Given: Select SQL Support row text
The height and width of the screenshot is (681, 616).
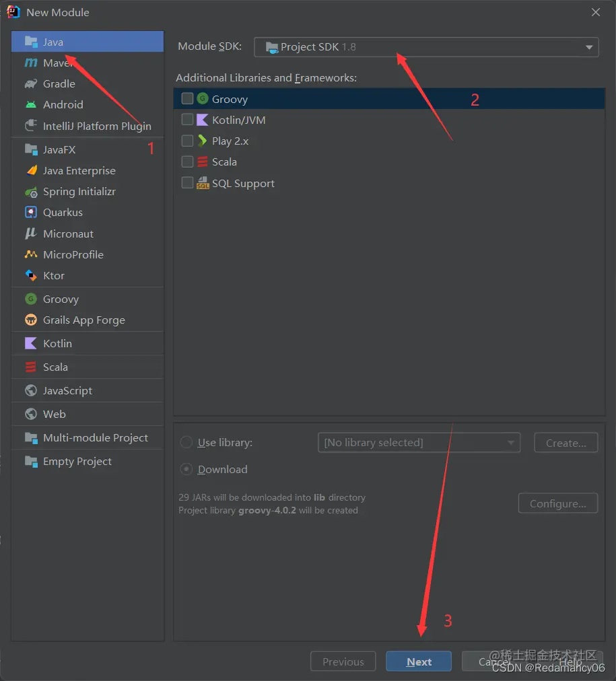Looking at the screenshot, I should [x=243, y=183].
